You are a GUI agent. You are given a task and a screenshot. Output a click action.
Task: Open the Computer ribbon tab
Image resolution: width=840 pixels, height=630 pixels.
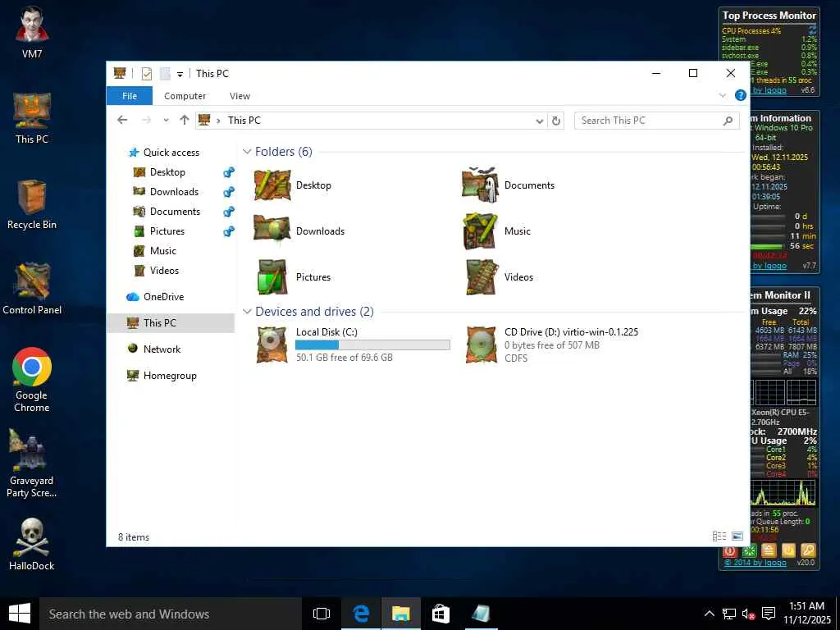[x=185, y=96]
